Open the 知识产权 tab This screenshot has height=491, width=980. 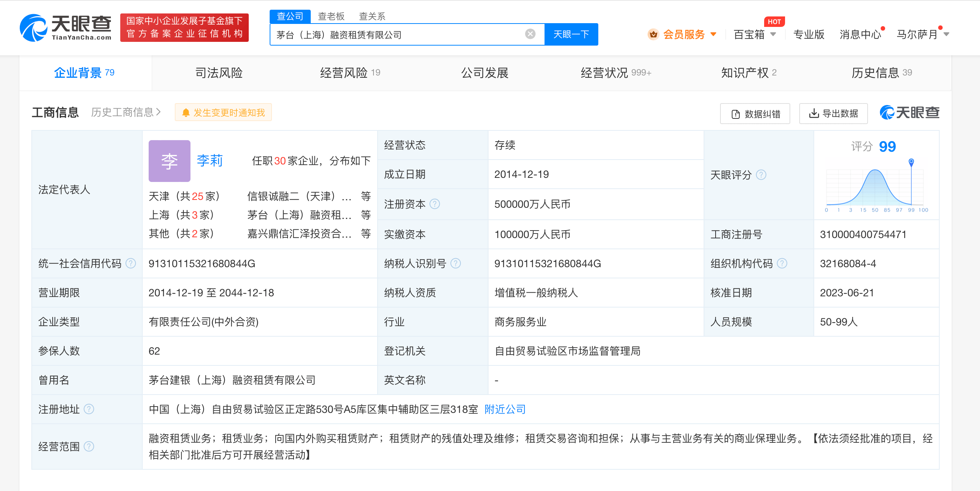[x=749, y=73]
